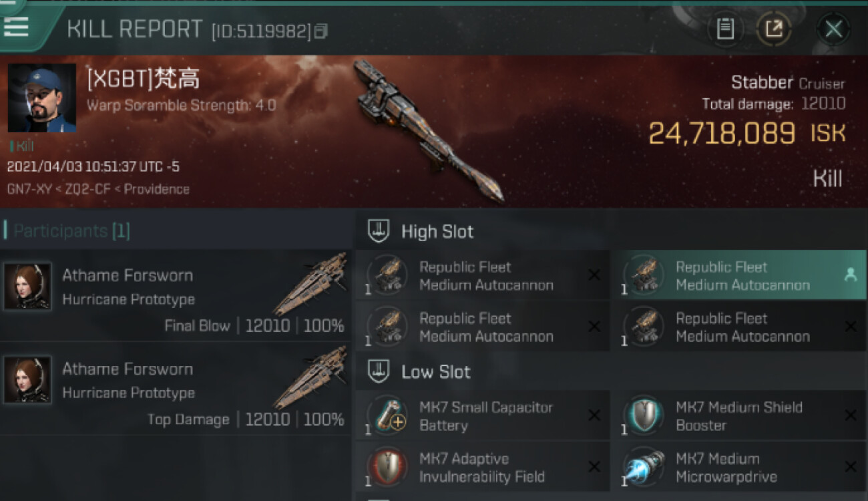This screenshot has width=868, height=501.
Task: Open Athame Forsworn Final Blow entry
Action: click(x=176, y=296)
